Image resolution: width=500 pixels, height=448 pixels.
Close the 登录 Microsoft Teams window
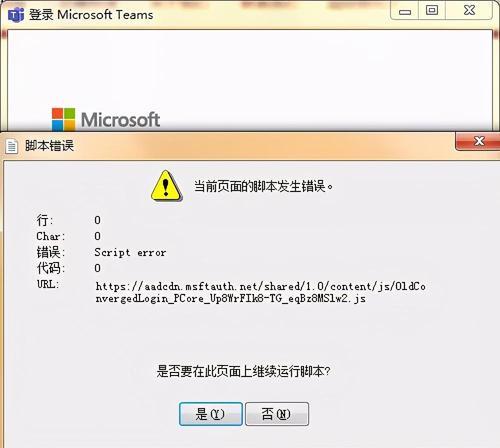point(469,11)
